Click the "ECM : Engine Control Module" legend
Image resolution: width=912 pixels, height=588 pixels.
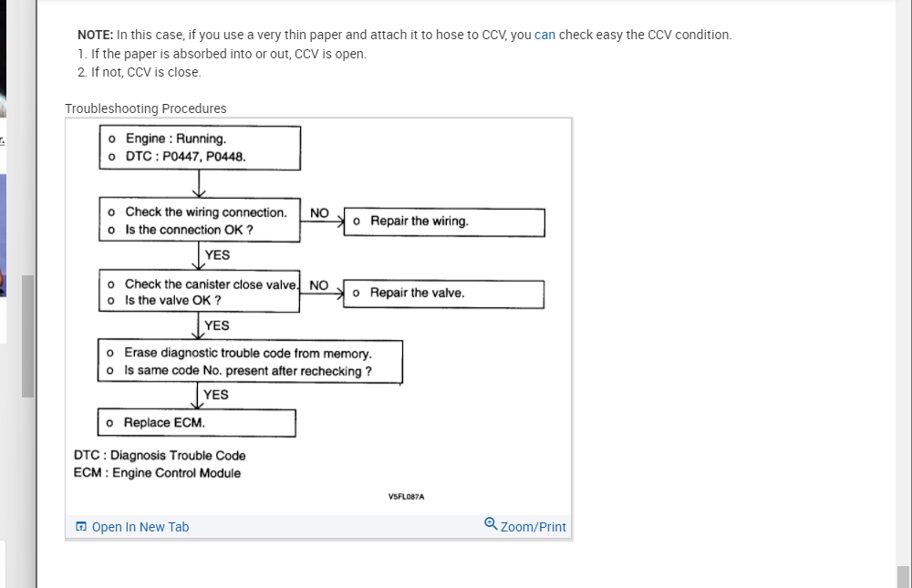click(157, 473)
